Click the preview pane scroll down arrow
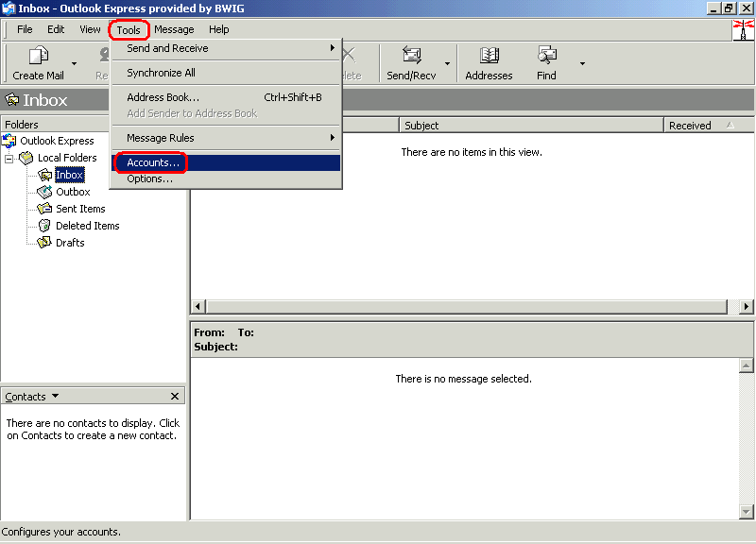Screen dimensions: 756x544 746,512
